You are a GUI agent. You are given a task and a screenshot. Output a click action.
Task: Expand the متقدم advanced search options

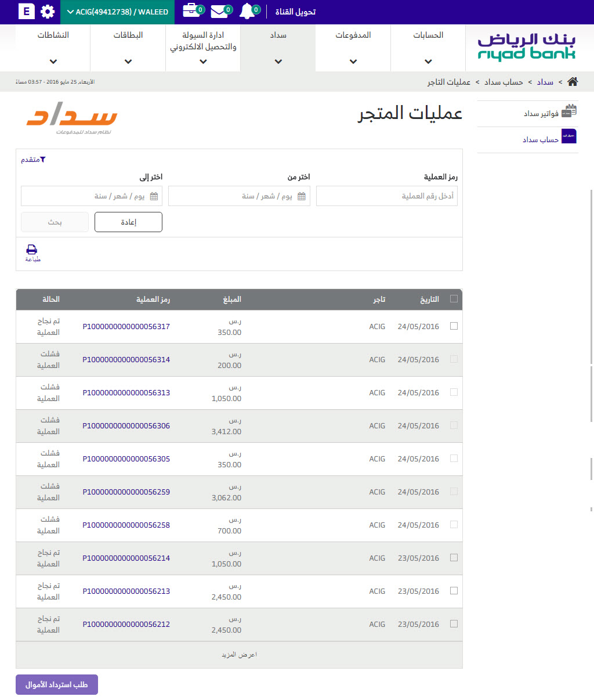click(32, 160)
